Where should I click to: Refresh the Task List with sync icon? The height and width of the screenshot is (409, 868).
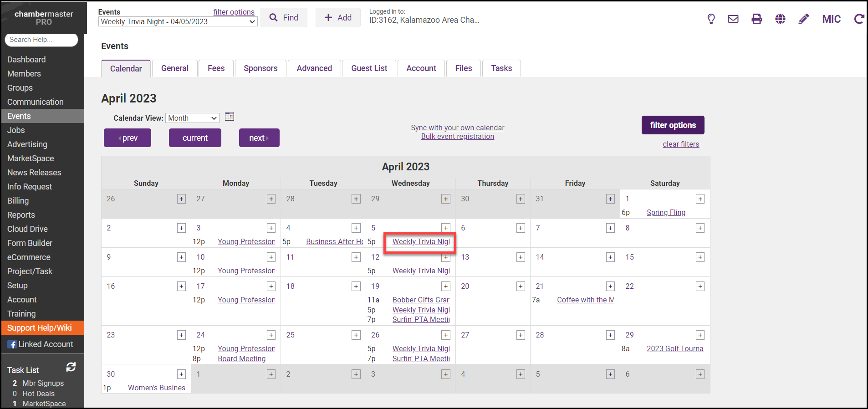click(x=71, y=367)
